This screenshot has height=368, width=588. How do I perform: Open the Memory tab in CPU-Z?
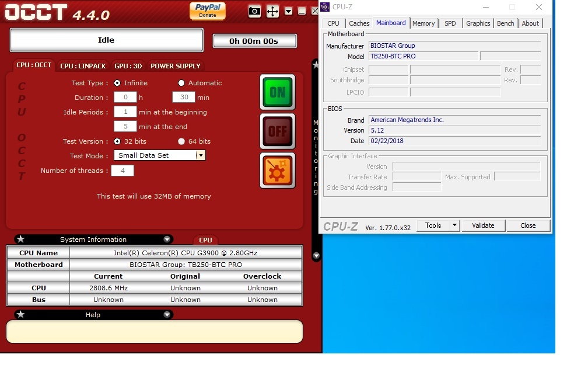pyautogui.click(x=423, y=23)
